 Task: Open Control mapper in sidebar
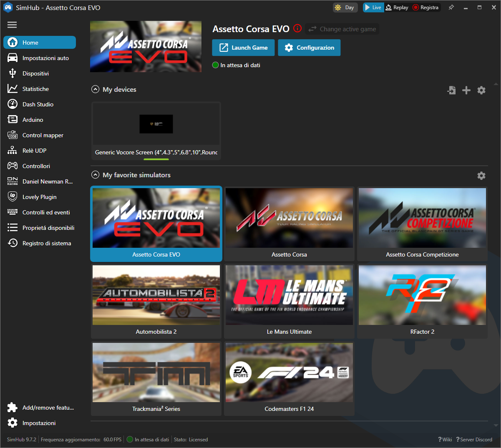43,135
